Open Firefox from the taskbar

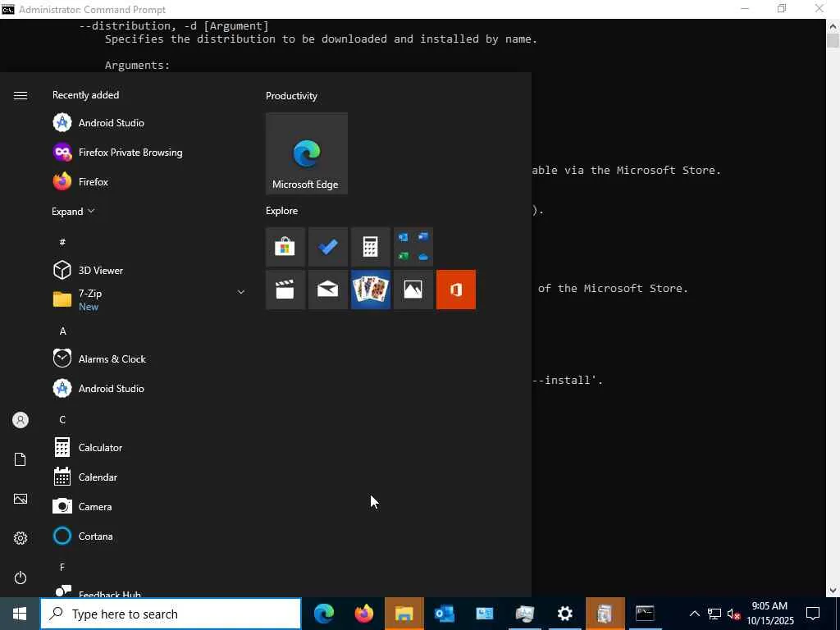[x=364, y=614]
